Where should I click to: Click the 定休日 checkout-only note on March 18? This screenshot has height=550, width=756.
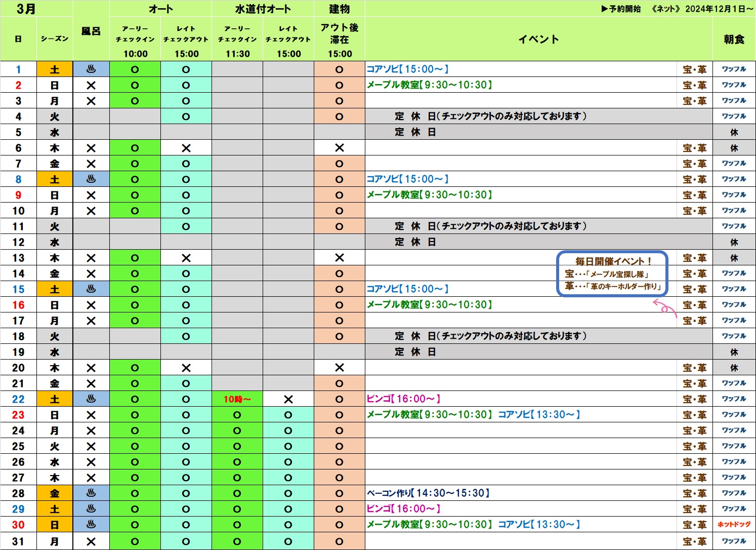click(491, 336)
